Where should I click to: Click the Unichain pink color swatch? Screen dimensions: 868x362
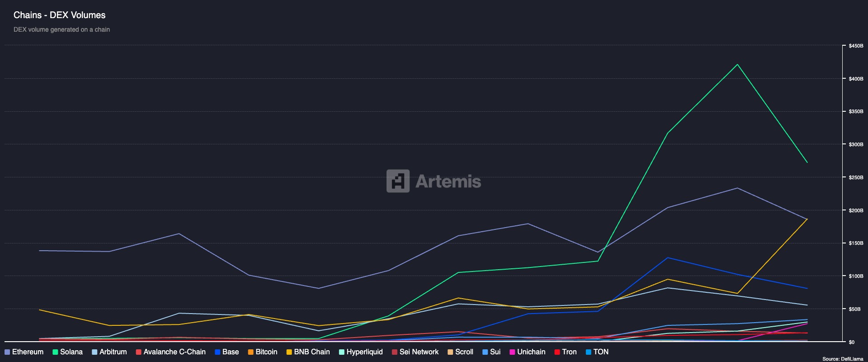point(512,352)
